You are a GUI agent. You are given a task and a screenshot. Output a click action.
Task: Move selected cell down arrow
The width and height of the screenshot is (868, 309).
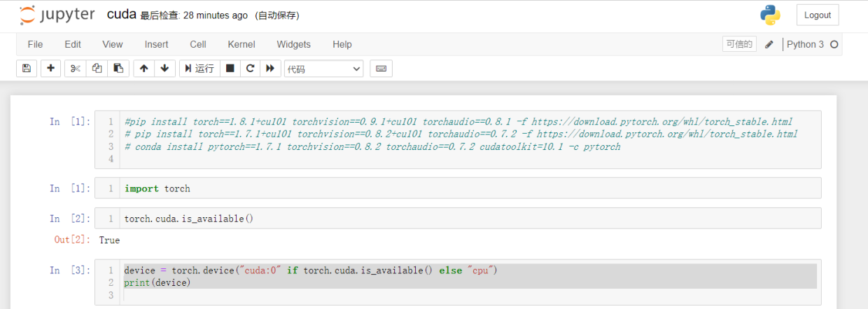[164, 69]
